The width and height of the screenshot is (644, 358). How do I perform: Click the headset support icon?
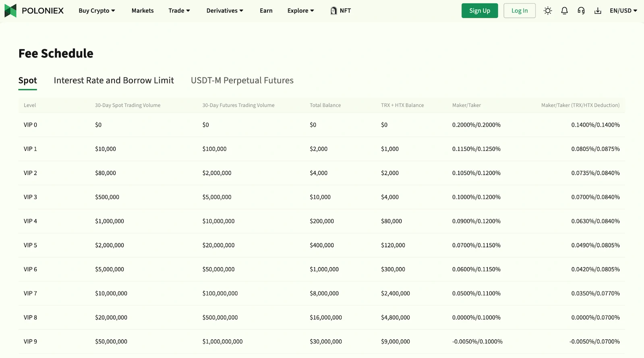pyautogui.click(x=581, y=11)
